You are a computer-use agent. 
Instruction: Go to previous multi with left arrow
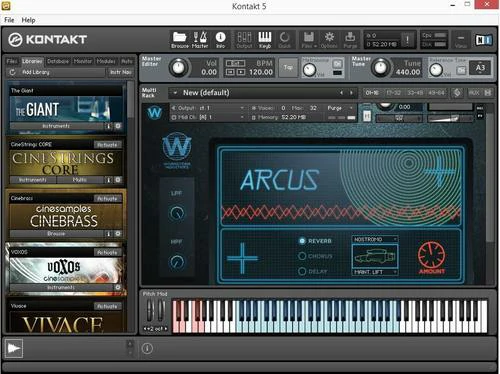tap(341, 93)
